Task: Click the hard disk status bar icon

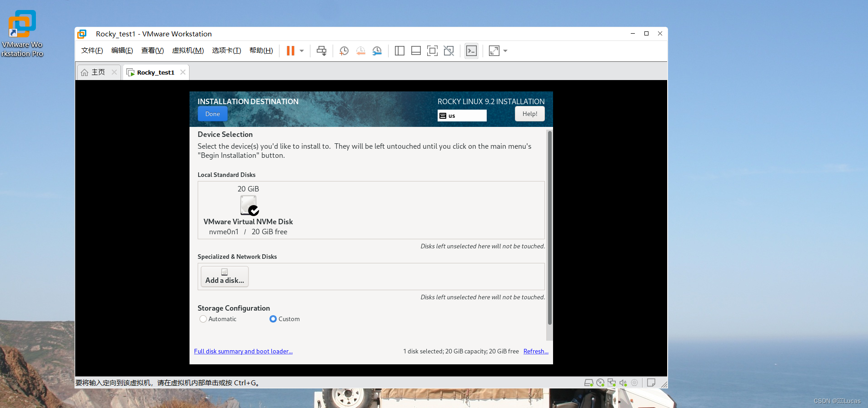Action: tap(589, 383)
